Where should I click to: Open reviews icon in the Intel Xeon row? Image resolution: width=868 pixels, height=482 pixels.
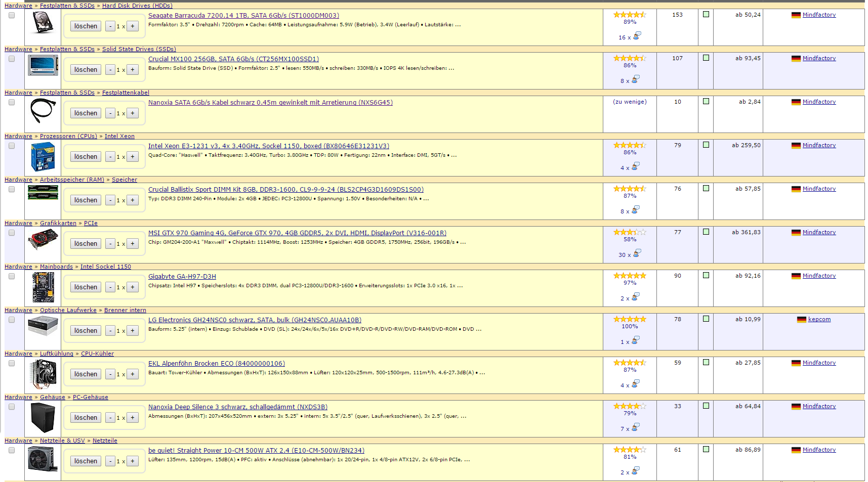point(636,166)
